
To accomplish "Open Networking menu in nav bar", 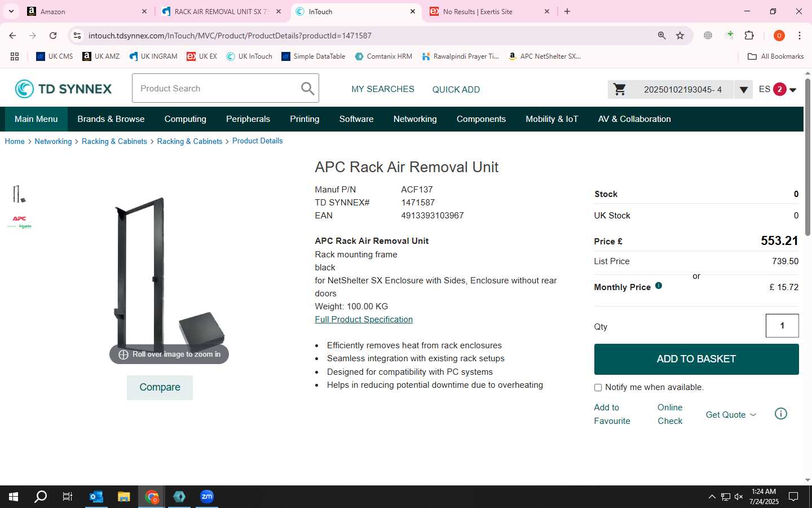I will [415, 119].
